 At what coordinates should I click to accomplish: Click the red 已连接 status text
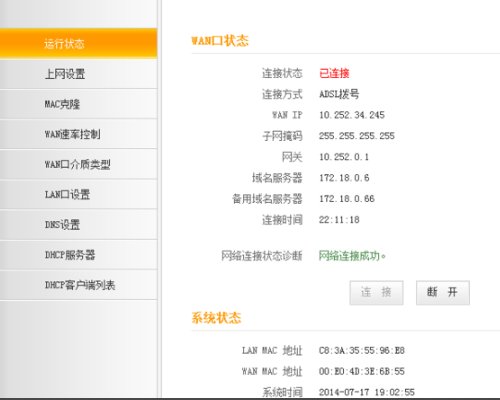(x=334, y=73)
